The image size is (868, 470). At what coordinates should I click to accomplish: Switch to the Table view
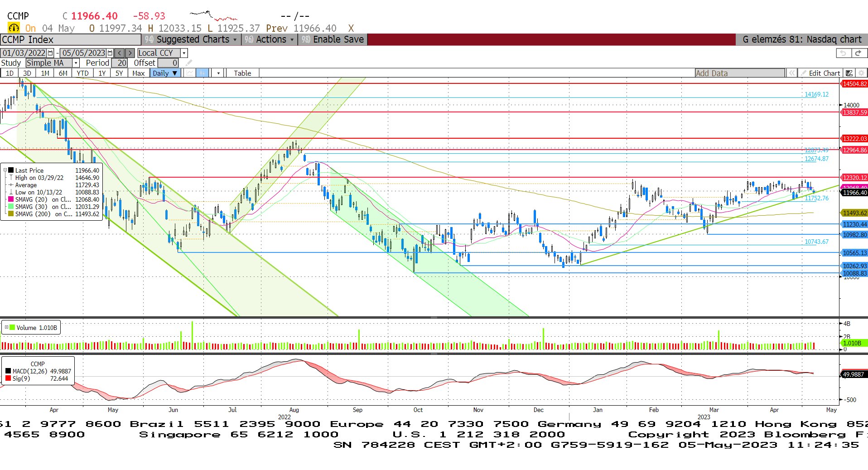[242, 73]
